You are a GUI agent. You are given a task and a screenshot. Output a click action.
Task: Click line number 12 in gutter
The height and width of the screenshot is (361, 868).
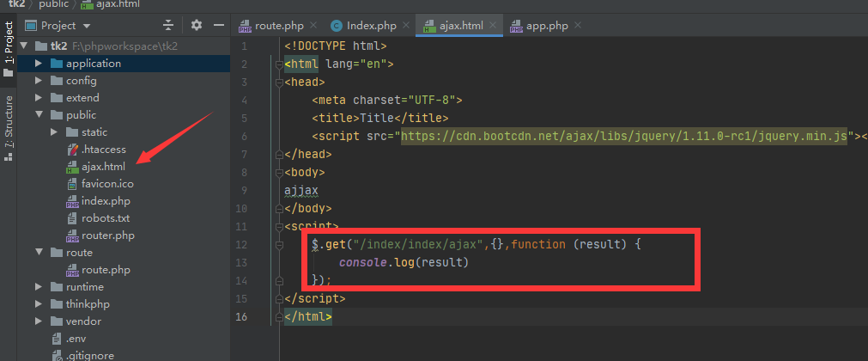(x=241, y=245)
